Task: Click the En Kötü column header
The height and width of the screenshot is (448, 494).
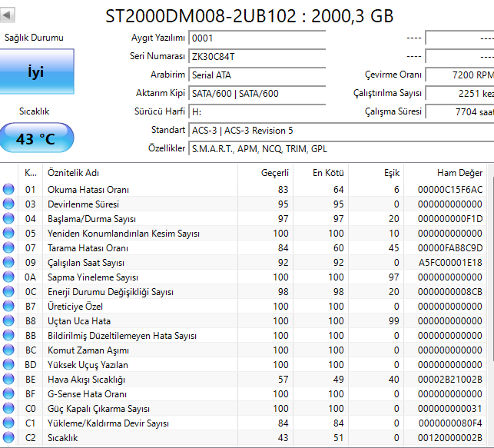Action: click(320, 173)
